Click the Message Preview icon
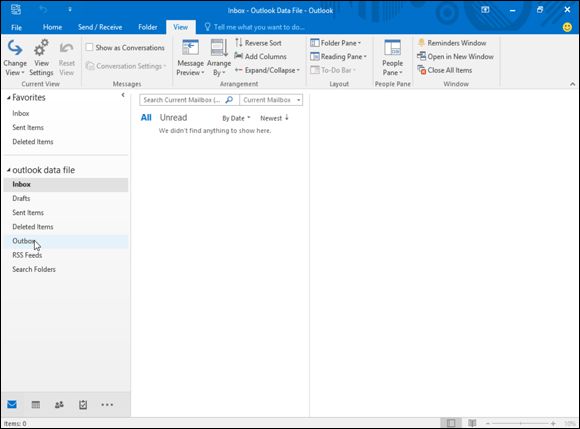This screenshot has width=580, height=429. click(x=190, y=48)
